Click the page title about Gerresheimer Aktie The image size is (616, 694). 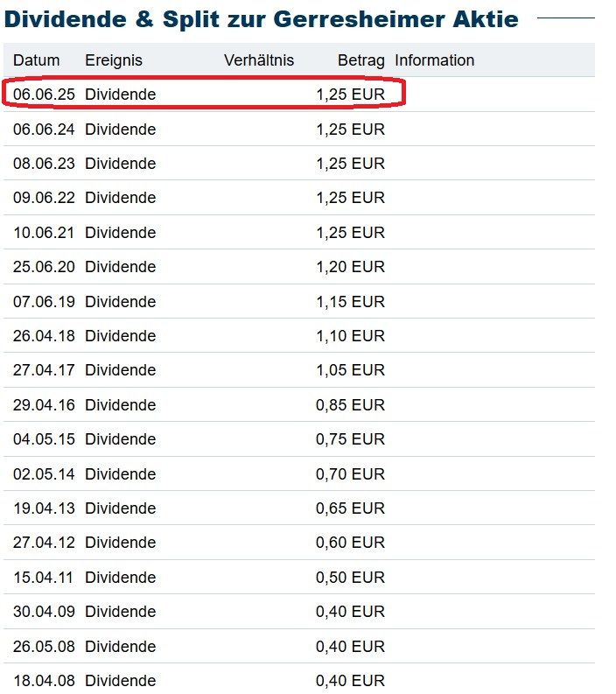262,19
